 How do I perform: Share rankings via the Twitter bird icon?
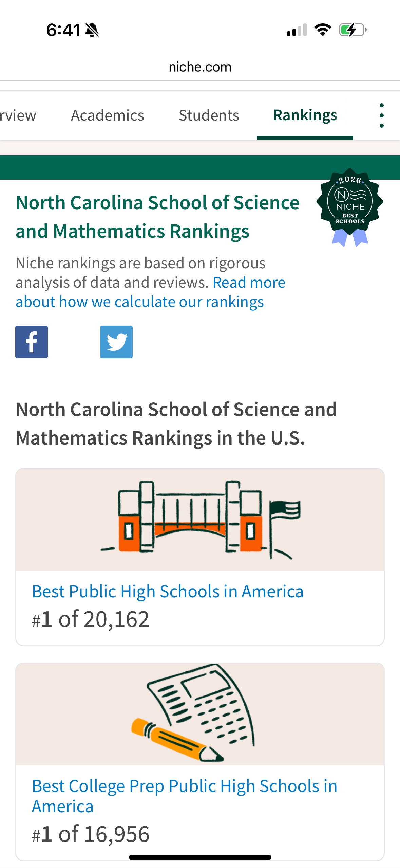[116, 342]
